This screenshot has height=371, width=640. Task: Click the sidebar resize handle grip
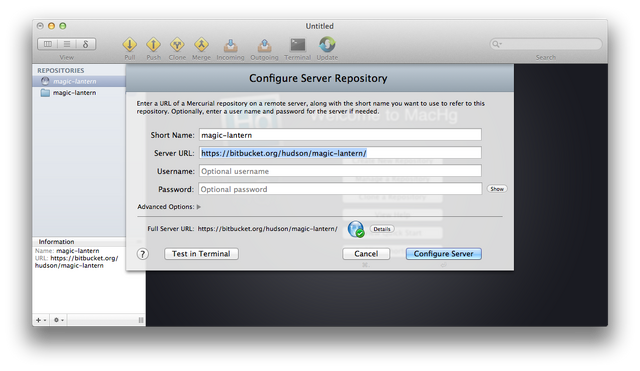141,320
